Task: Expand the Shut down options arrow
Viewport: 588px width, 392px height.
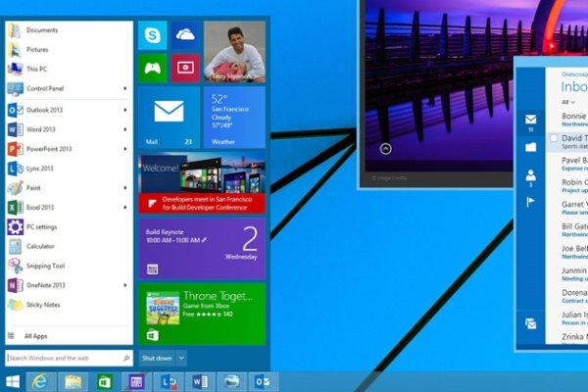Action: [x=181, y=358]
